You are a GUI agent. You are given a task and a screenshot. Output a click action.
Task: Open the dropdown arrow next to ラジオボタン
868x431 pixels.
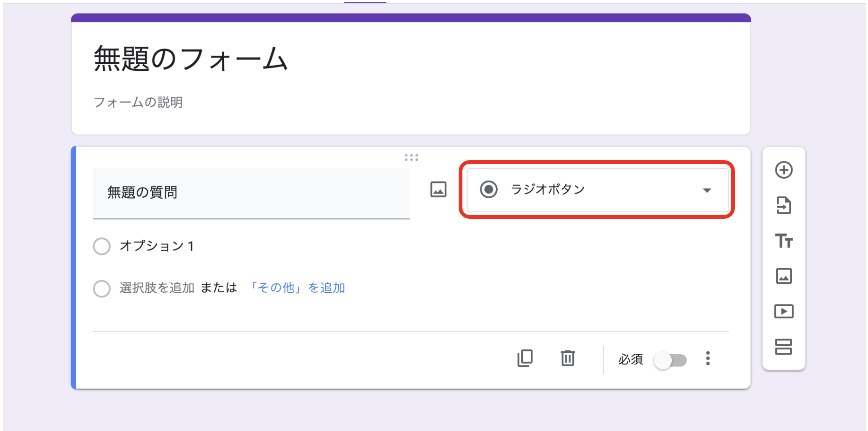(x=708, y=190)
